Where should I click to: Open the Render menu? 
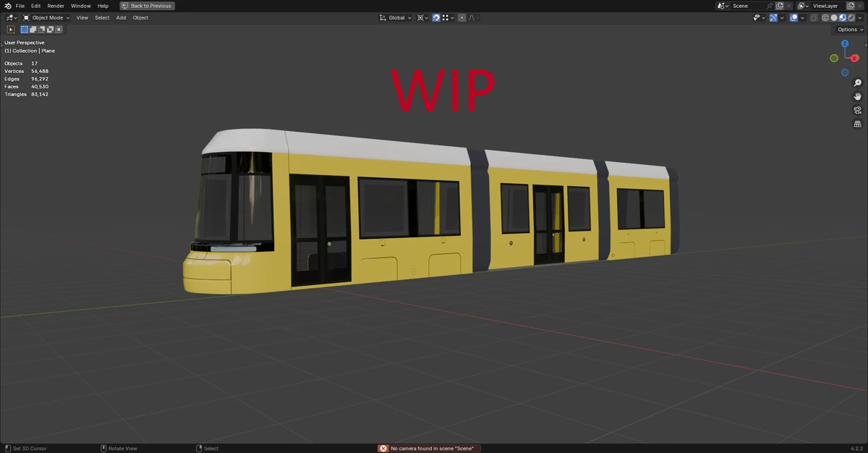55,6
